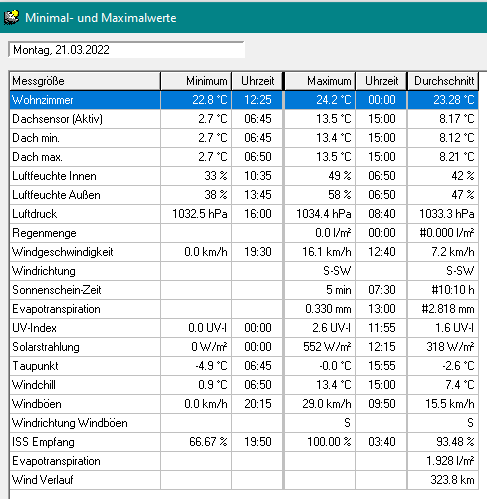
Task: Select the Dach min. row
Action: click(244, 138)
